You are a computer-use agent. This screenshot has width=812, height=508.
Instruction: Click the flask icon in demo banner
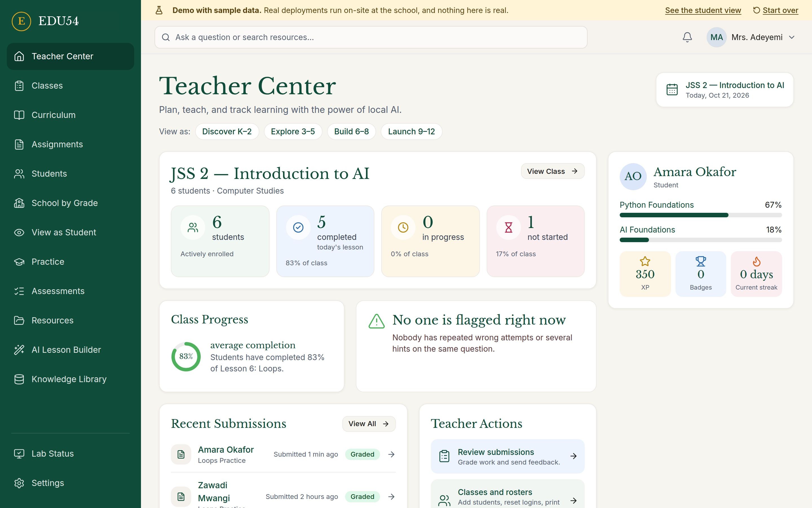coord(159,10)
